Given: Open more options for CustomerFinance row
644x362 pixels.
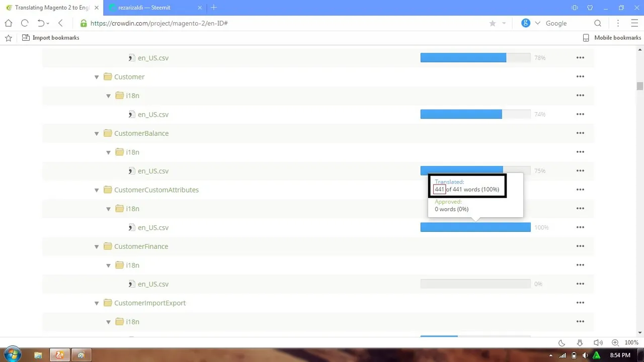Looking at the screenshot, I should [580, 246].
